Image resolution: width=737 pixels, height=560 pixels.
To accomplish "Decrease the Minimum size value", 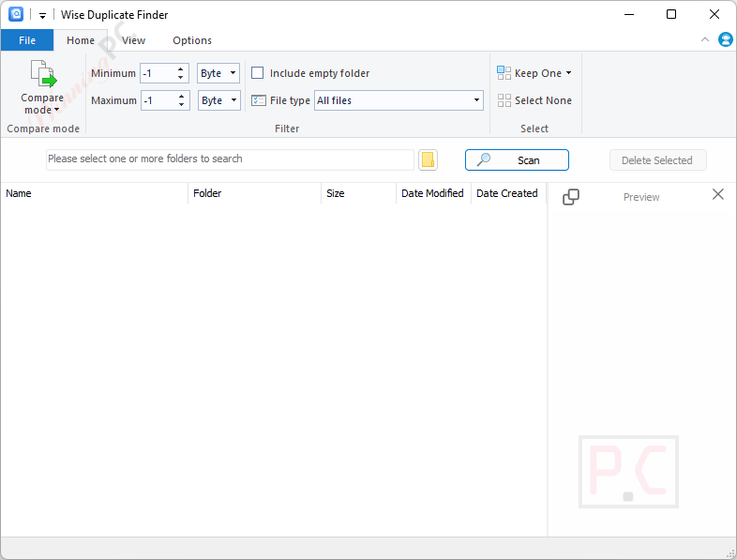I will coord(180,78).
